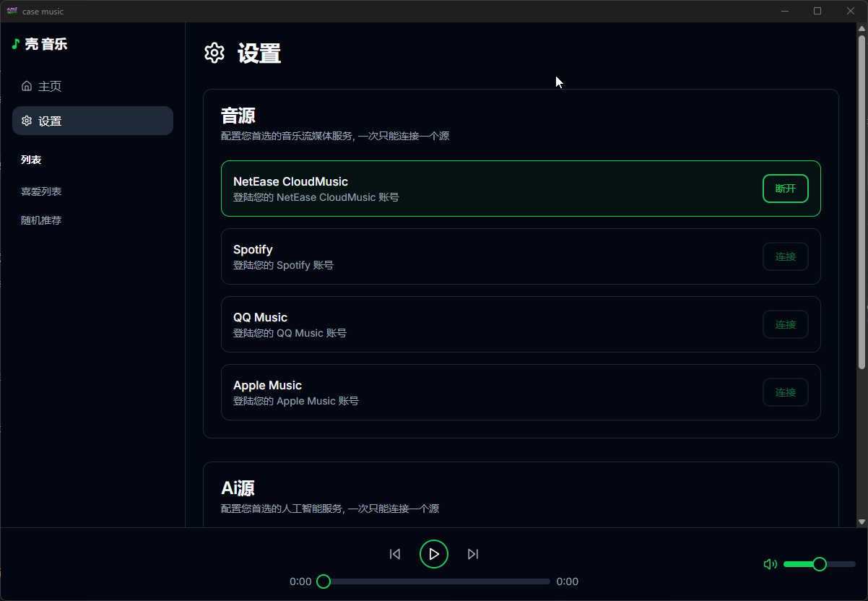Viewport: 868px width, 601px height.
Task: Connect the Apple Music source
Action: point(785,392)
